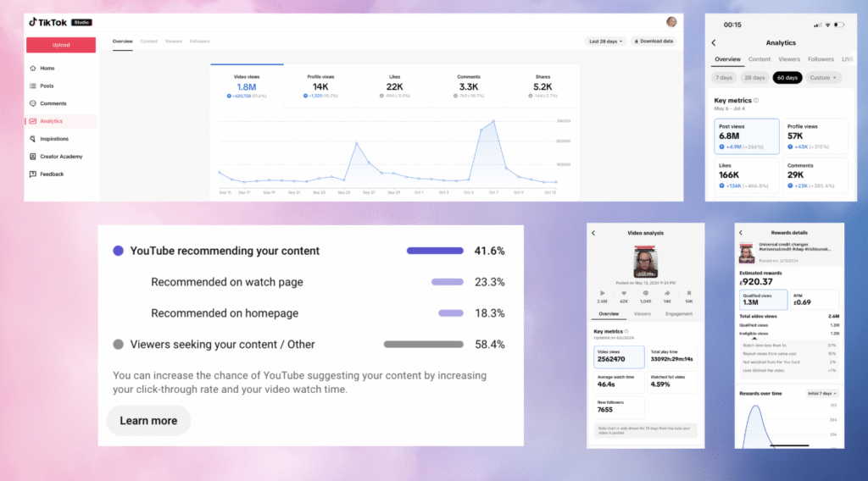The height and width of the screenshot is (481, 868).
Task: Switch to the Viewers tab in Studio
Action: [173, 41]
